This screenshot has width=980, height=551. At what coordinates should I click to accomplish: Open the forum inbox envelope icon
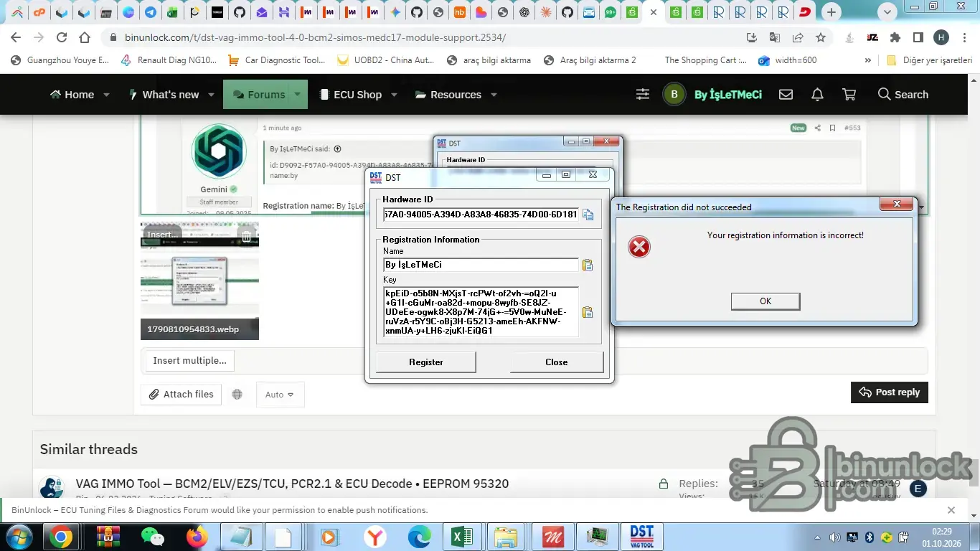point(786,95)
